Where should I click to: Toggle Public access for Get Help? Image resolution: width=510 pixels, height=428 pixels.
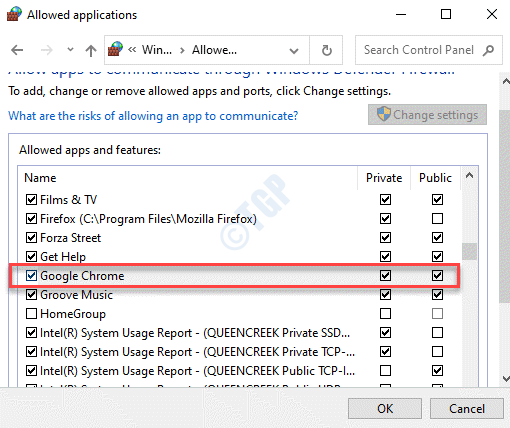(x=437, y=257)
